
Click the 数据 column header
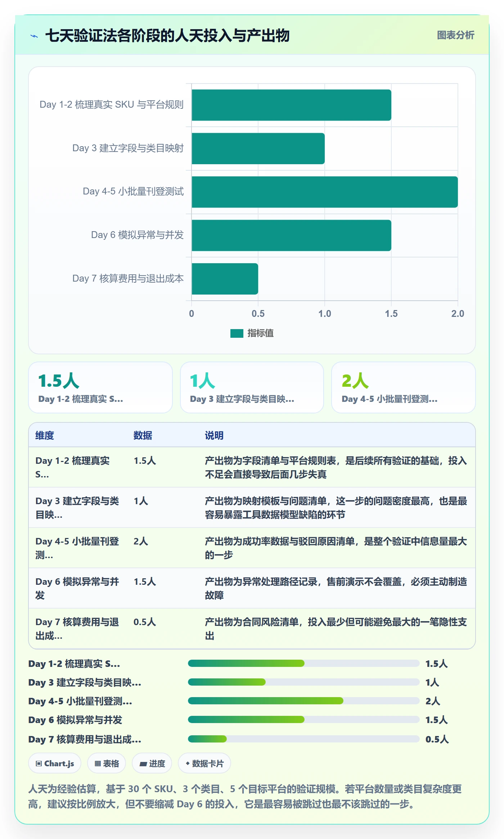tap(143, 435)
